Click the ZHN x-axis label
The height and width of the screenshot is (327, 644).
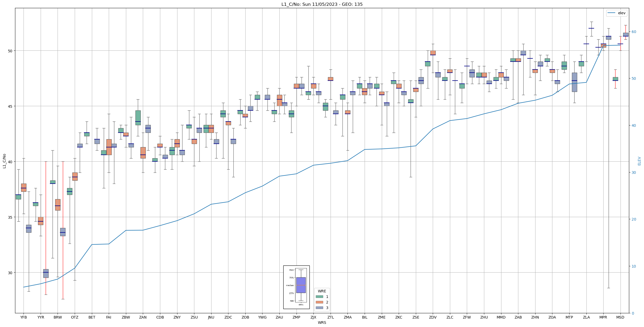[x=535, y=317]
